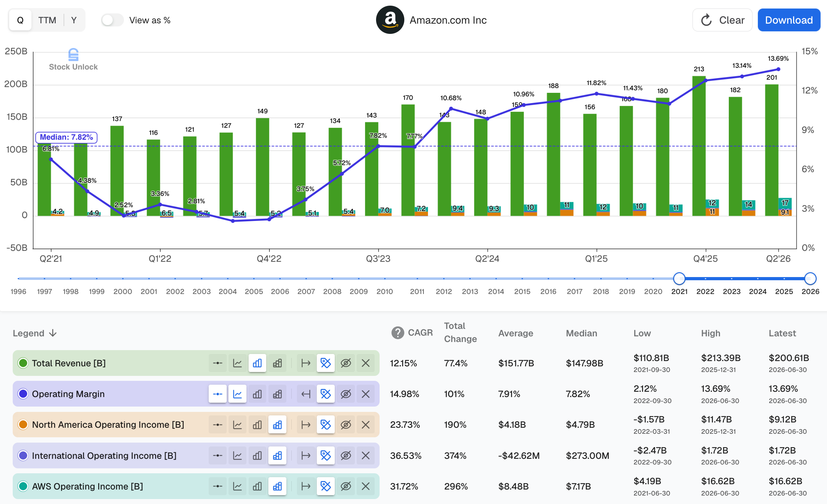
Task: Hide the Total Revenue series
Action: pos(346,363)
